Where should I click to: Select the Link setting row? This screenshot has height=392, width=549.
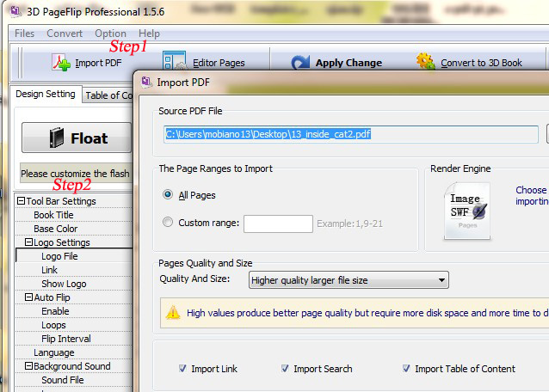[x=74, y=270]
